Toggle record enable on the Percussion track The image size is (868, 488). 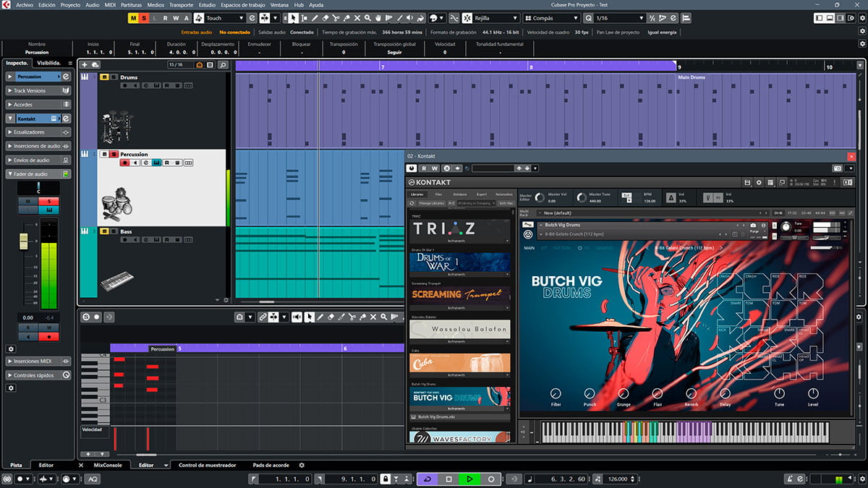click(x=124, y=163)
